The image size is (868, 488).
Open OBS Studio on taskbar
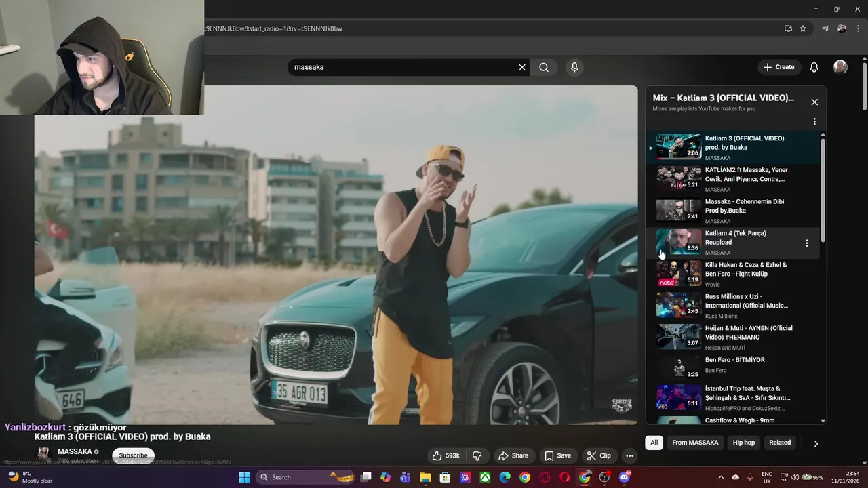coord(604,477)
